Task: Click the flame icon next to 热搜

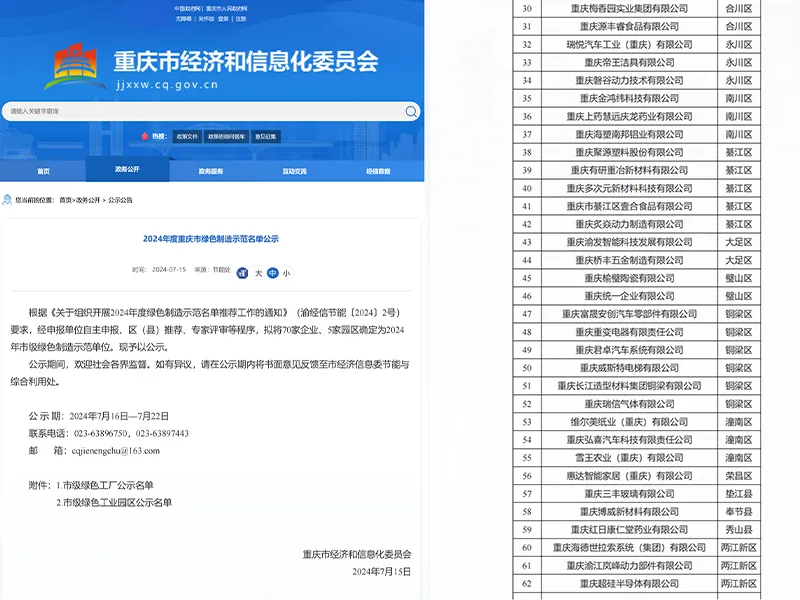Action: (143, 134)
